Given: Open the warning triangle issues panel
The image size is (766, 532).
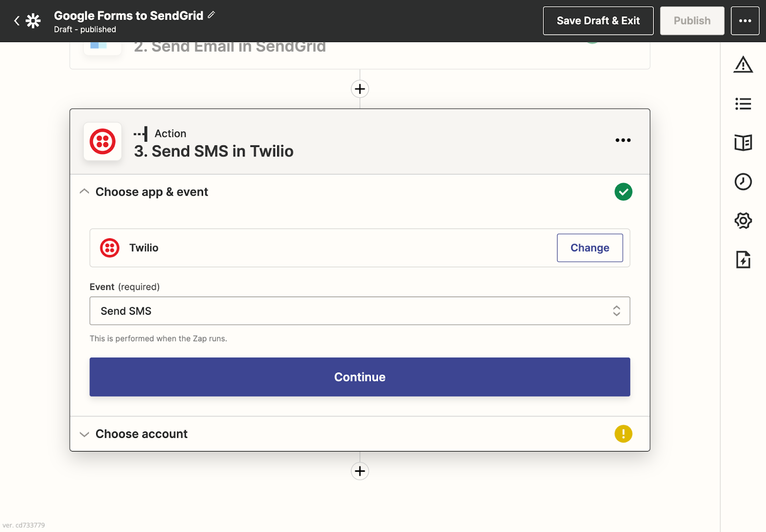Looking at the screenshot, I should 743,65.
